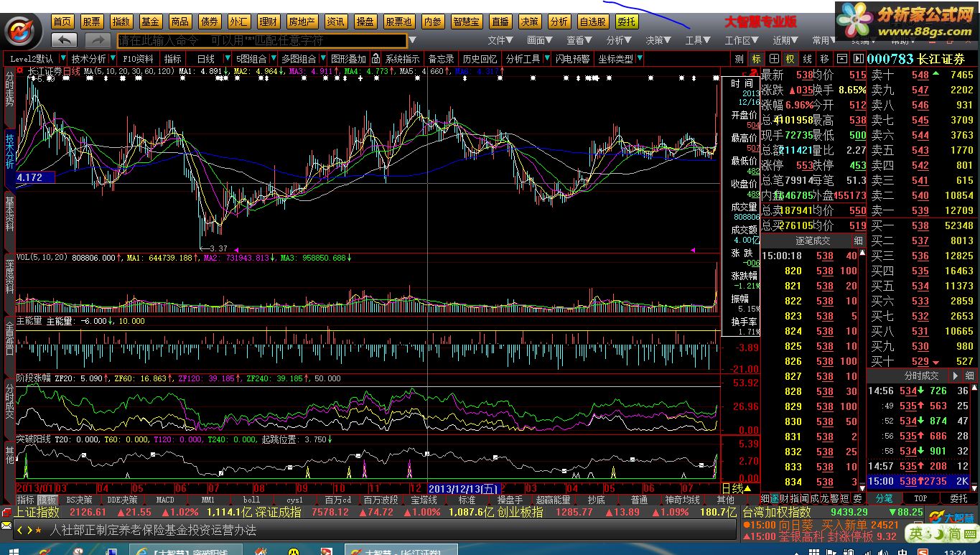Screen dimensions: 980x555
Task: Go back with the left arrow button
Action: pyautogui.click(x=65, y=40)
